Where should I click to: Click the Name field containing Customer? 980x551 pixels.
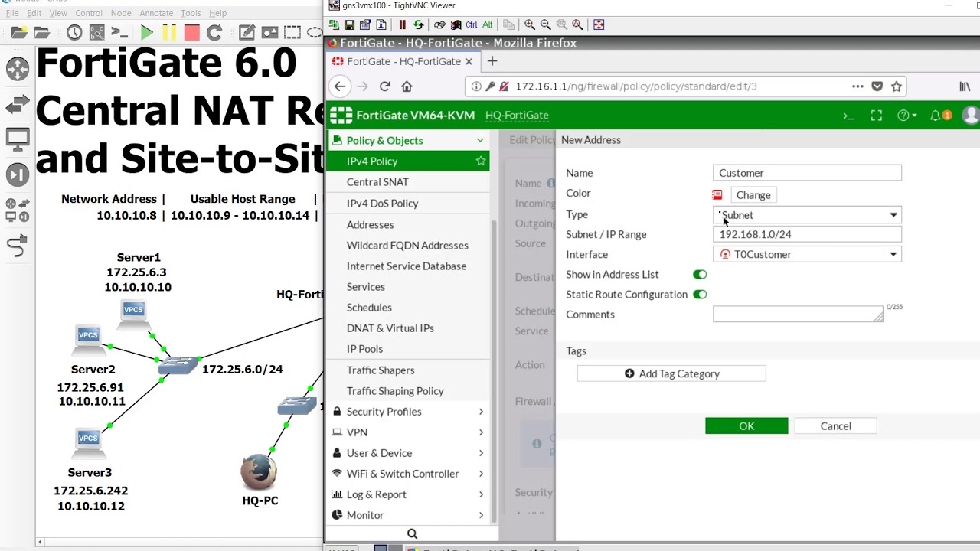coord(807,173)
